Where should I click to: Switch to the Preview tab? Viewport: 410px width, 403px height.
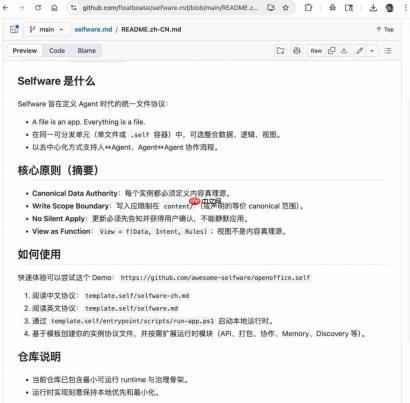click(x=25, y=51)
